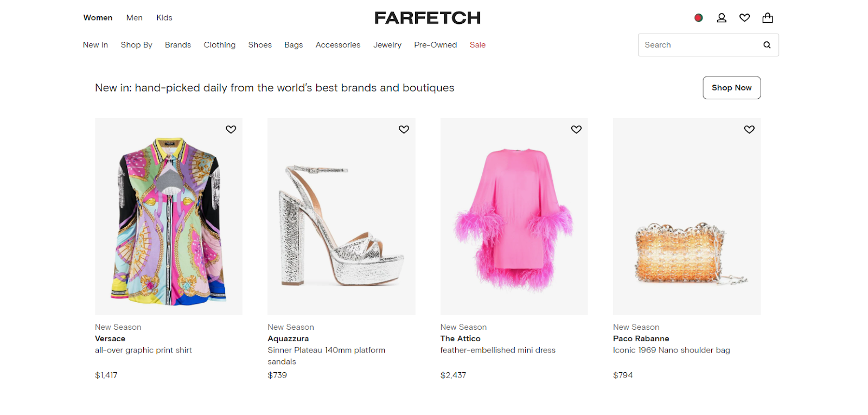Select the region flag icon
The width and height of the screenshot is (868, 415).
click(x=699, y=18)
